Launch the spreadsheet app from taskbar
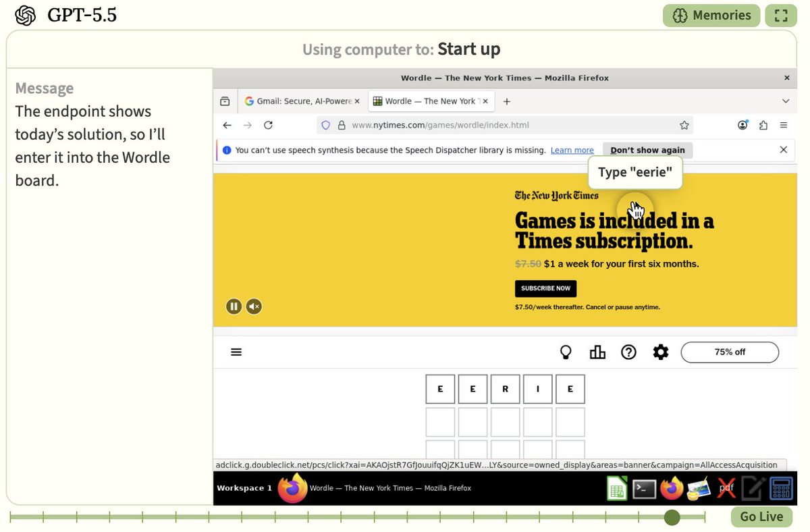The width and height of the screenshot is (810, 532). 617,488
